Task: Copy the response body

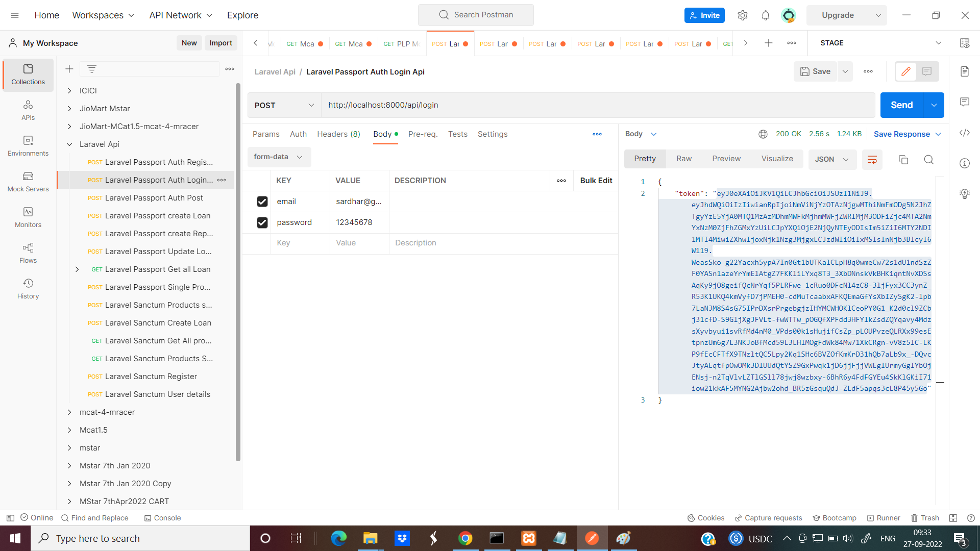Action: click(x=903, y=160)
